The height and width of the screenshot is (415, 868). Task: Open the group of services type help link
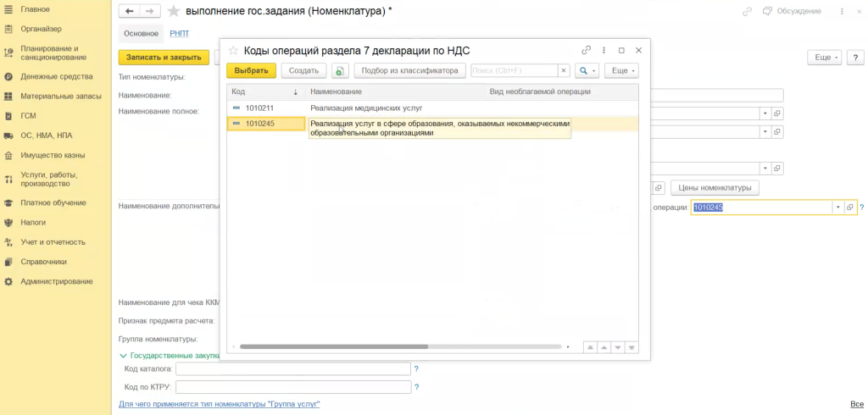(219, 404)
